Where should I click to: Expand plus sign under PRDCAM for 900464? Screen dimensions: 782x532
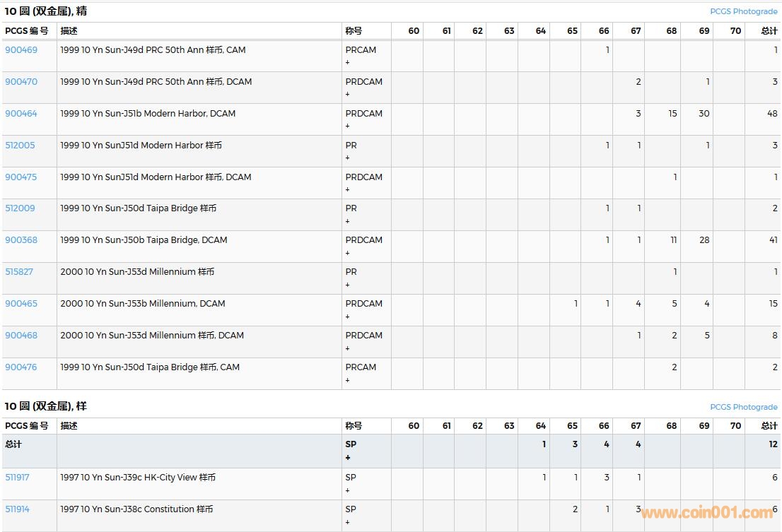[348, 126]
